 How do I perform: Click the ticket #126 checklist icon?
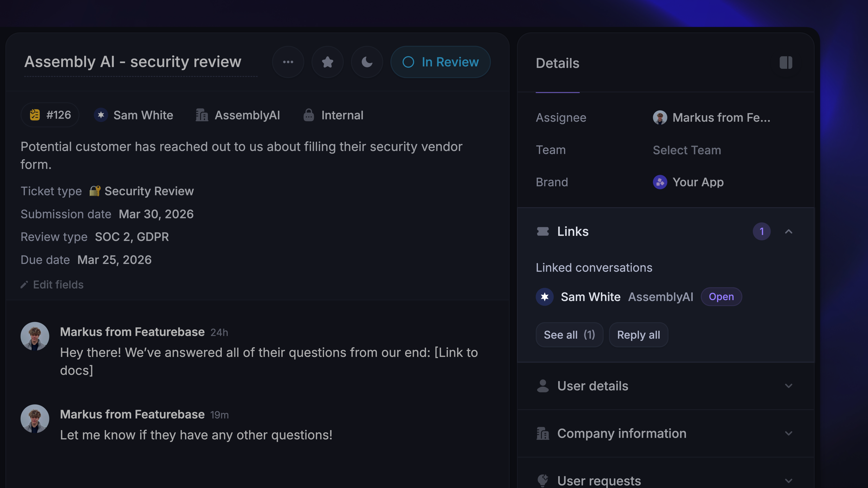[35, 115]
